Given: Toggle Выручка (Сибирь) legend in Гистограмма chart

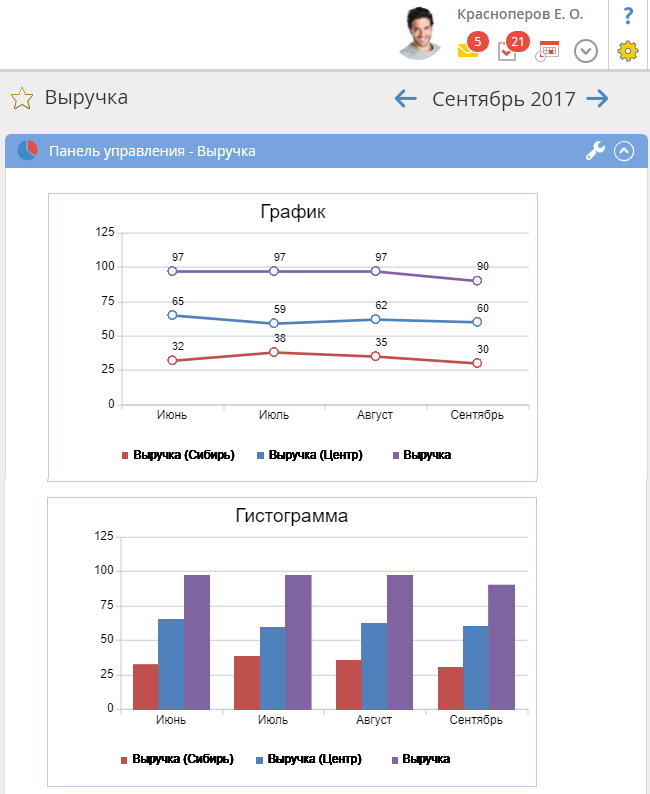Looking at the screenshot, I should 177,759.
